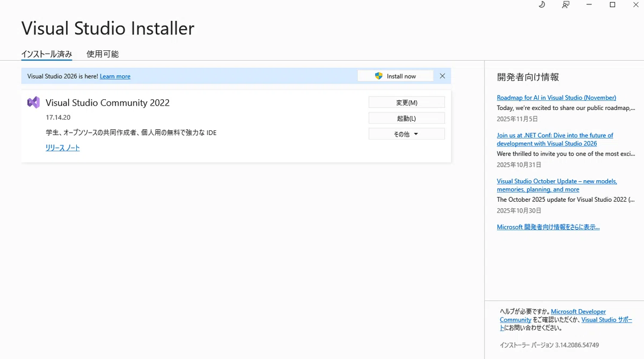This screenshot has width=644, height=359.
Task: Click the ヘルプが必要ですか text
Action: (524, 312)
